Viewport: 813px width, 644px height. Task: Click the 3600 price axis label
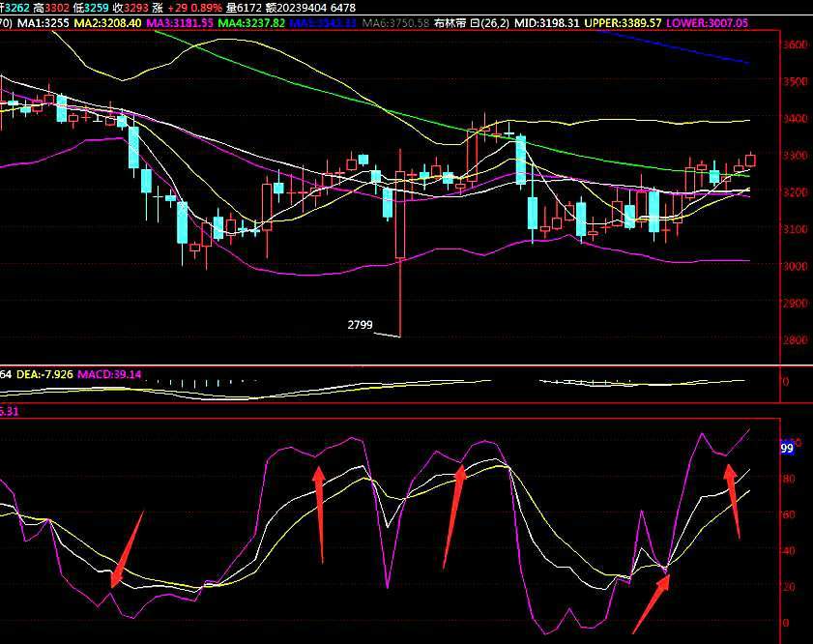(x=795, y=44)
